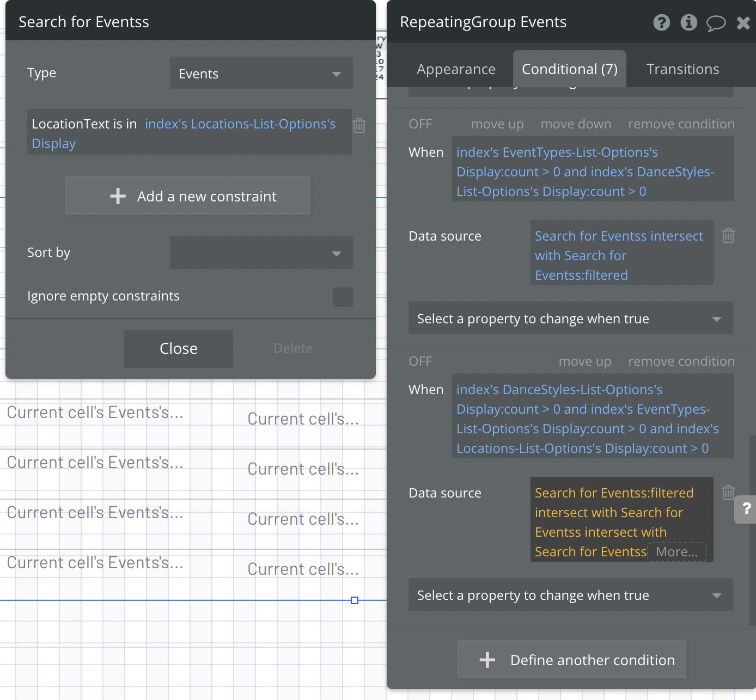Delete the first Data source with its trash icon
The height and width of the screenshot is (700, 756).
[x=728, y=235]
